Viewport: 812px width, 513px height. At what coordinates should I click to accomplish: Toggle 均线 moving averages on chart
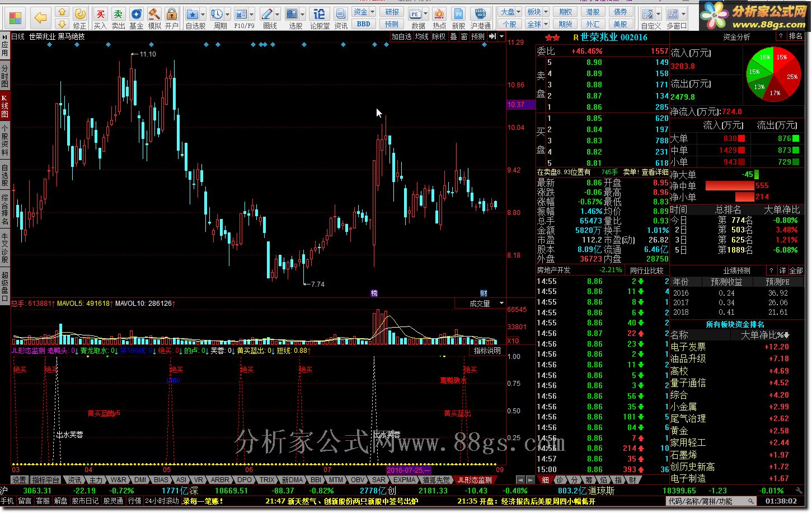pyautogui.click(x=422, y=36)
